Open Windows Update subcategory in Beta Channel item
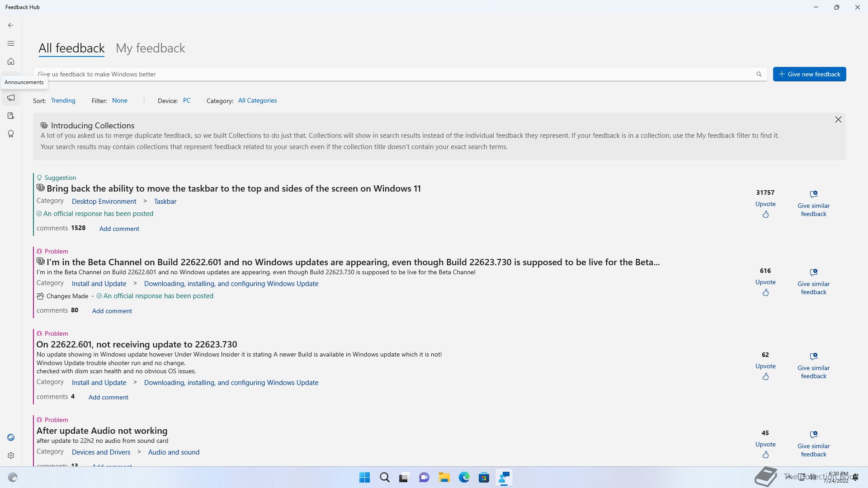 click(231, 283)
